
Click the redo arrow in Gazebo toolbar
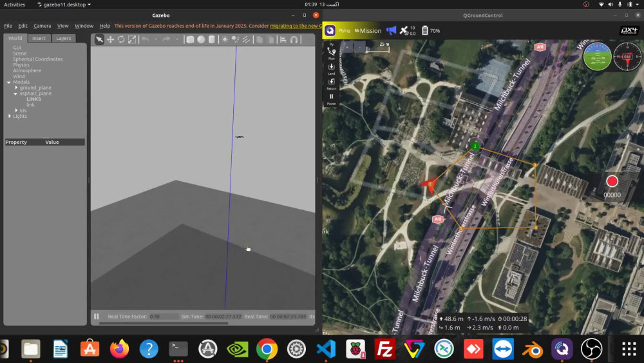click(x=166, y=39)
